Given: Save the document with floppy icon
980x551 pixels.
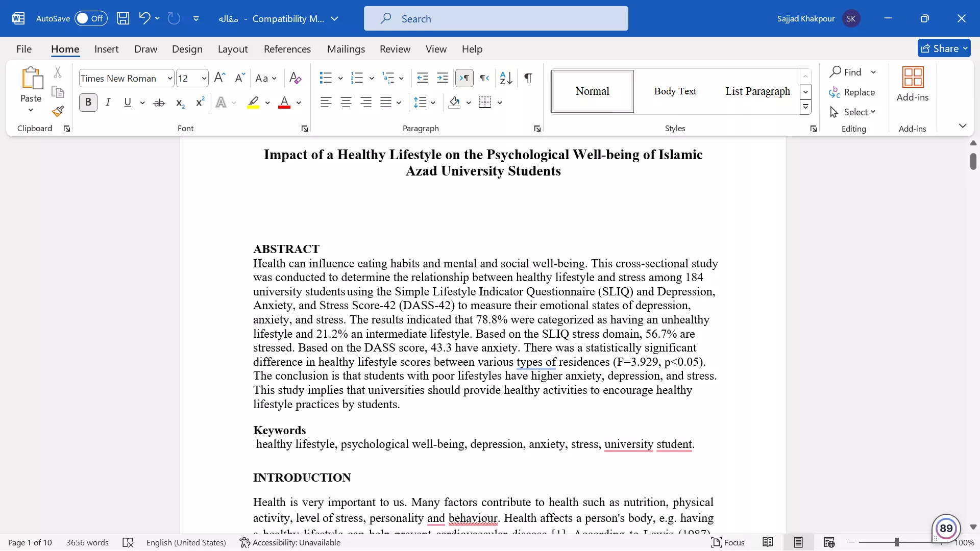Looking at the screenshot, I should coord(123,18).
